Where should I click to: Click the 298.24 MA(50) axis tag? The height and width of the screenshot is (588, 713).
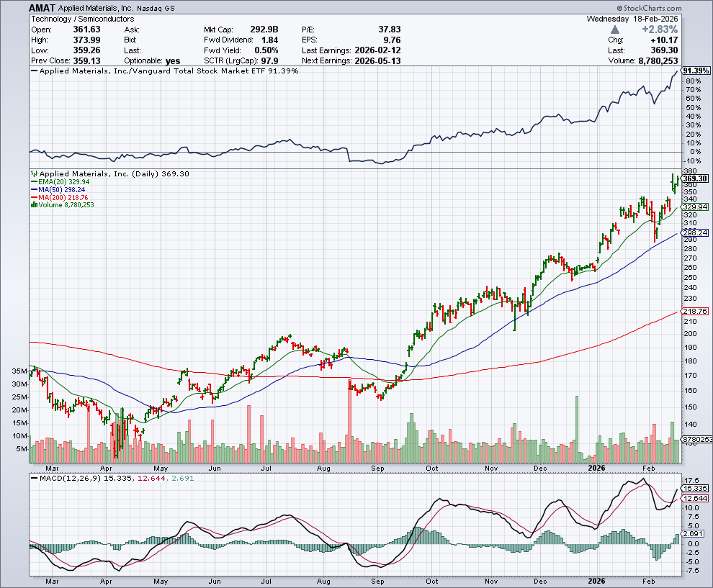695,232
